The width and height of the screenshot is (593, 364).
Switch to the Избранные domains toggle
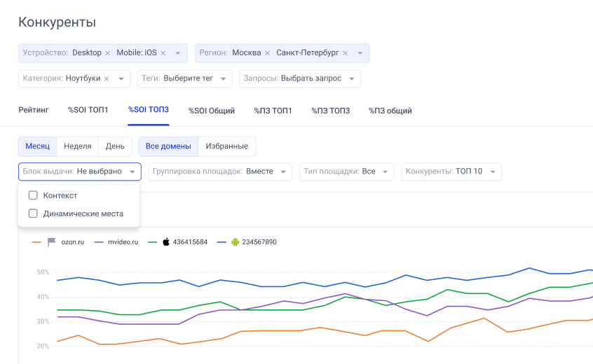coord(226,146)
